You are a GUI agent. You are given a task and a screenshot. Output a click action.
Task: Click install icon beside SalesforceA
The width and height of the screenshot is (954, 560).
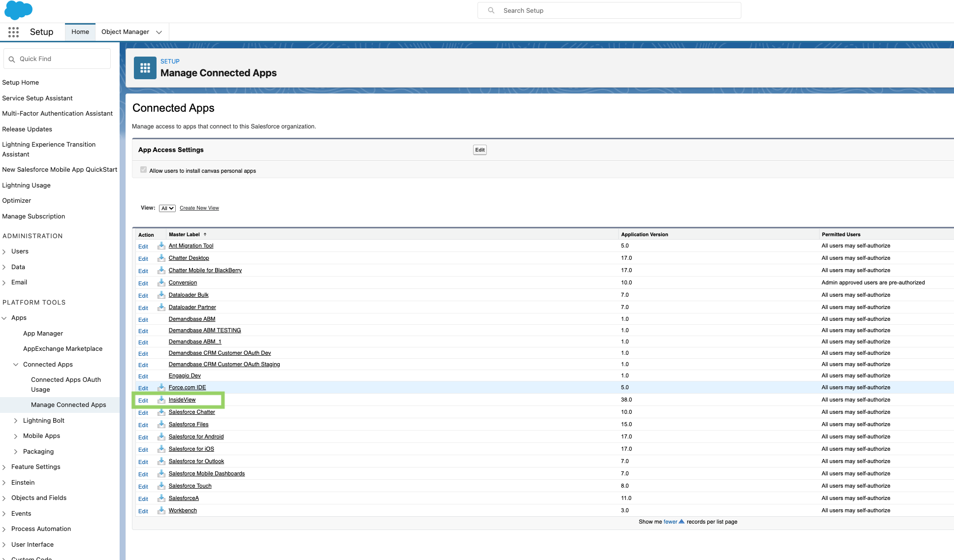point(161,498)
